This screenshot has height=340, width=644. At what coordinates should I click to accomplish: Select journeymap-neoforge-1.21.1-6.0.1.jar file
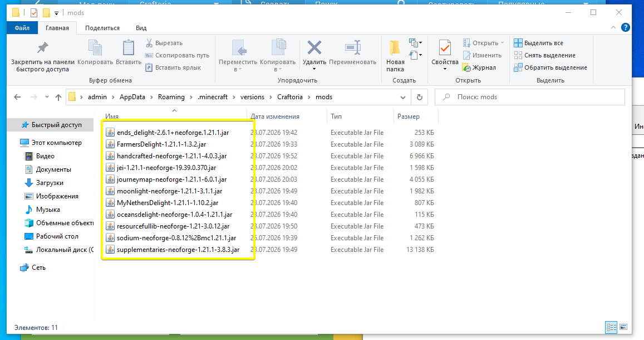coord(171,179)
